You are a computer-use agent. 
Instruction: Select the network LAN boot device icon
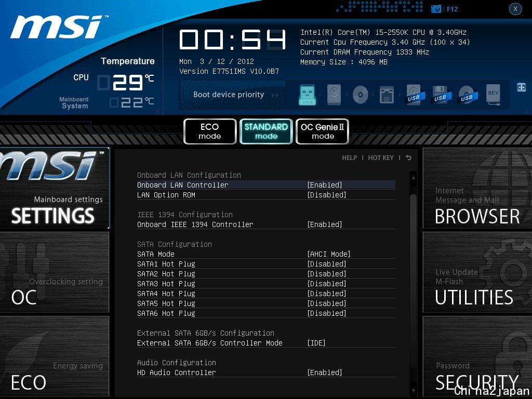(387, 95)
